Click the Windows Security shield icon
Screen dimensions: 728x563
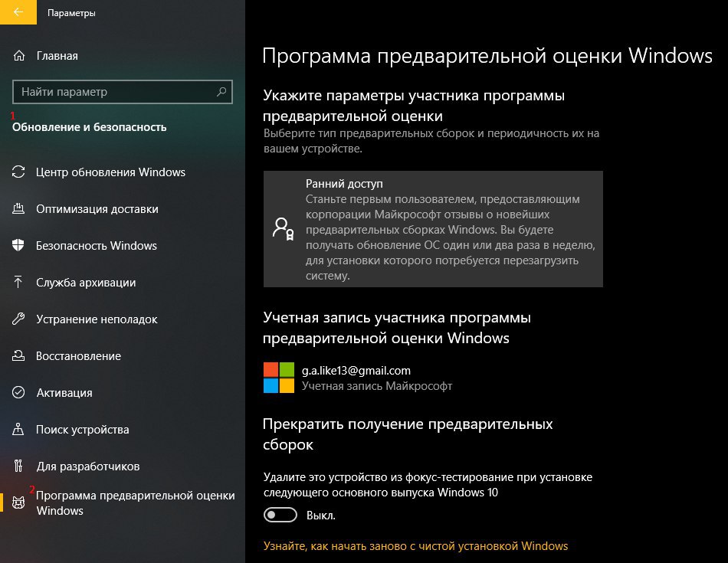(x=18, y=245)
